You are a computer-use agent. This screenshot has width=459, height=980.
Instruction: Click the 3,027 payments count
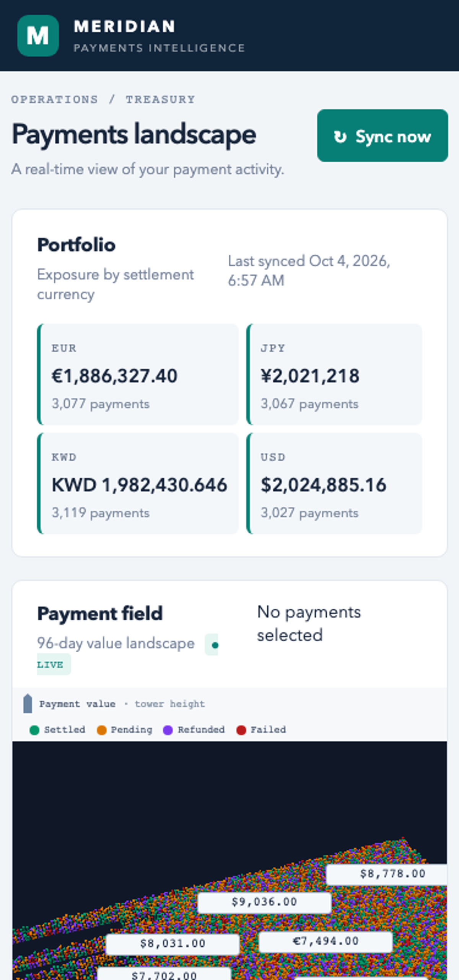tap(309, 513)
